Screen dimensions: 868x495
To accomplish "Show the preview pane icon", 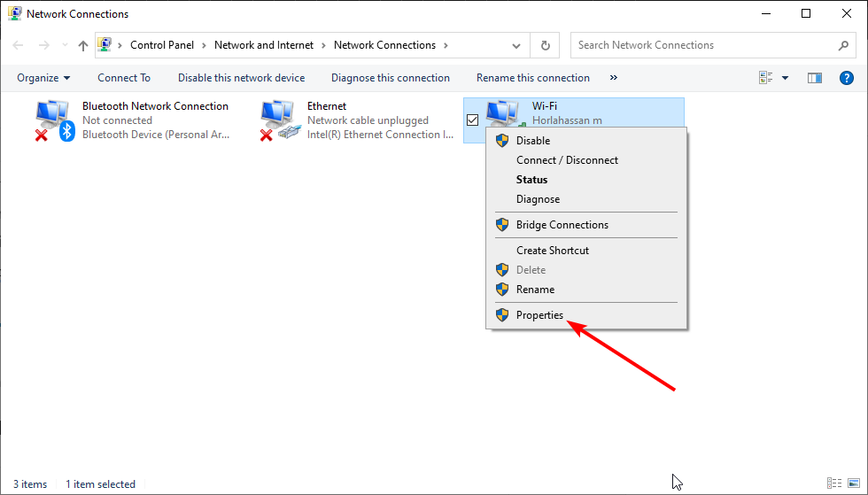I will point(815,78).
